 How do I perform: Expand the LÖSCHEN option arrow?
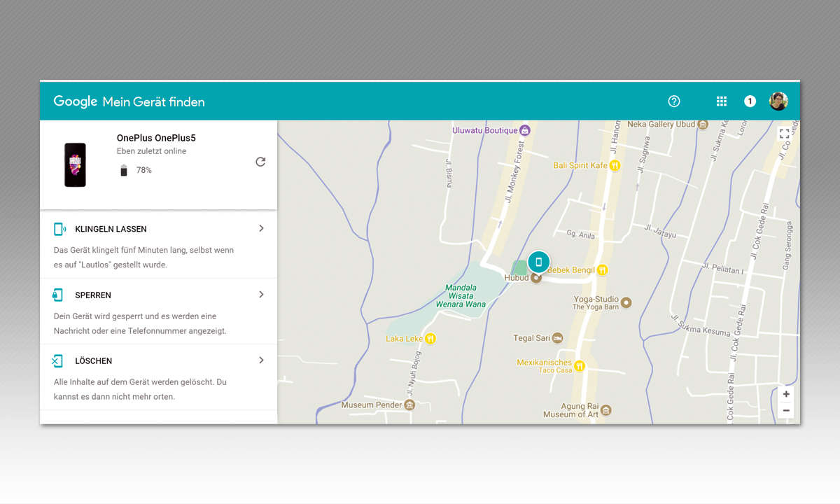tap(261, 360)
